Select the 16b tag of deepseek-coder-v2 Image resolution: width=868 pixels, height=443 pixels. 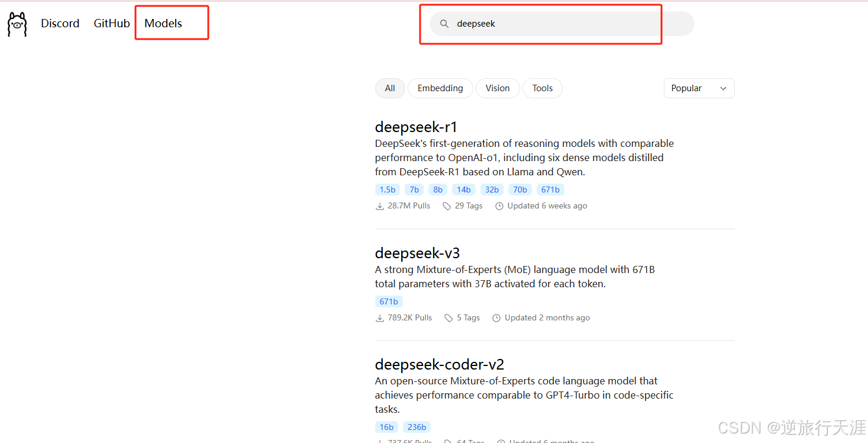click(x=387, y=427)
